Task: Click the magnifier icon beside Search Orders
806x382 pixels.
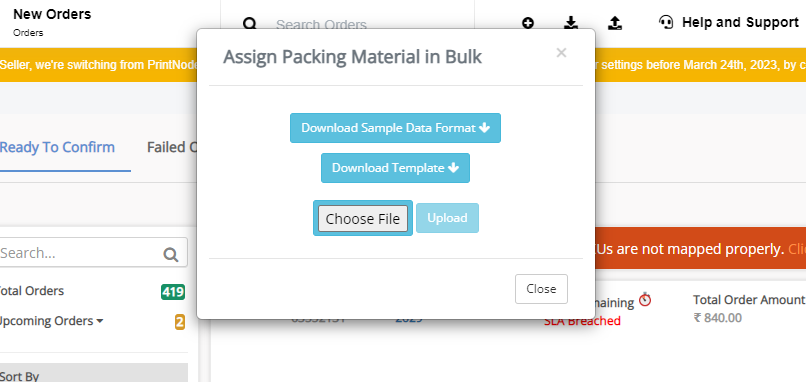Action: (249, 24)
